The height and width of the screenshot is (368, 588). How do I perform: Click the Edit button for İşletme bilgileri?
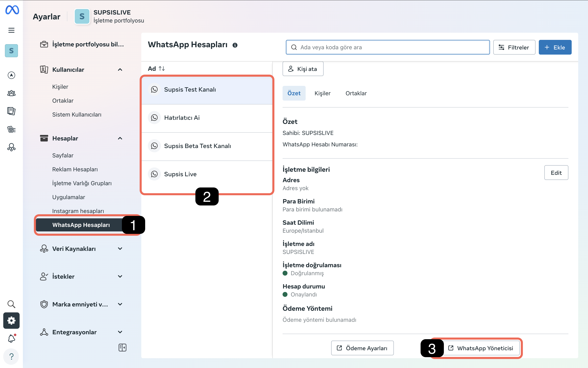pyautogui.click(x=556, y=173)
